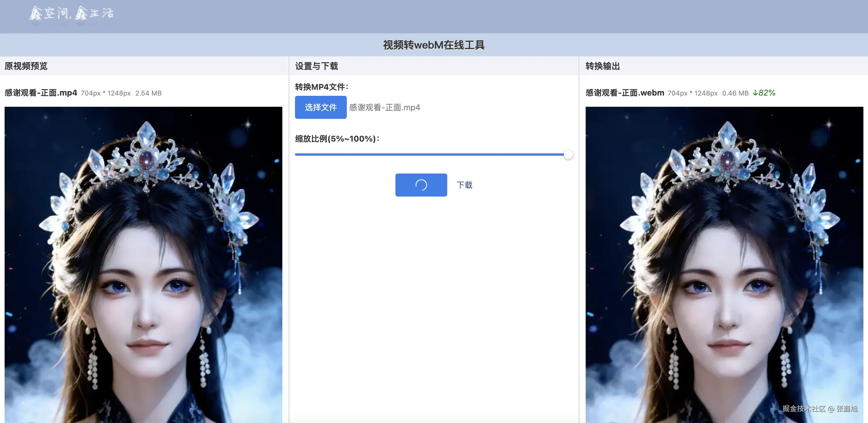Click the 选择文件 file picker button
868x423 pixels.
[320, 107]
